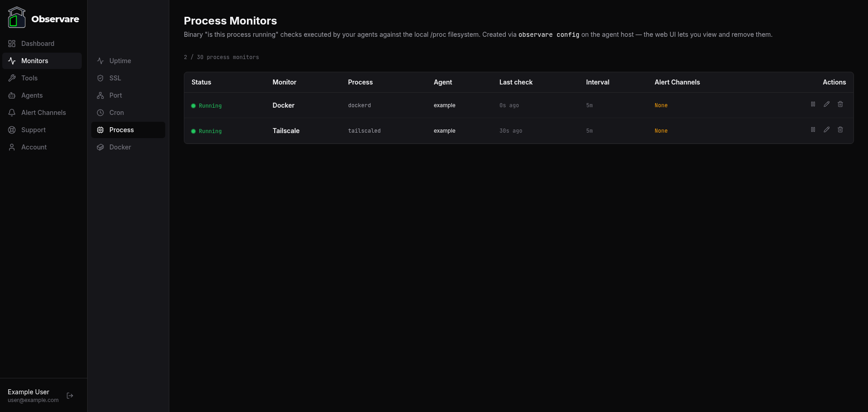Pause the Docker process monitor

click(x=813, y=104)
